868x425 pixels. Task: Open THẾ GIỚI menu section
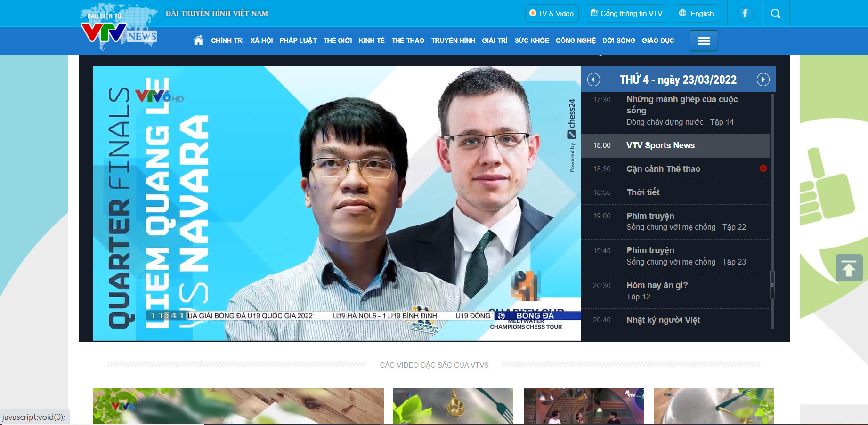(x=338, y=40)
